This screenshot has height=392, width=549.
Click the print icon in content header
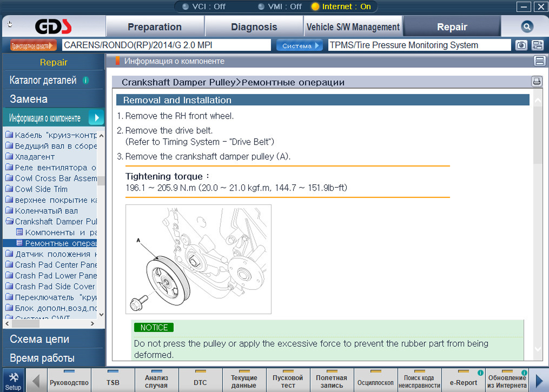(536, 82)
